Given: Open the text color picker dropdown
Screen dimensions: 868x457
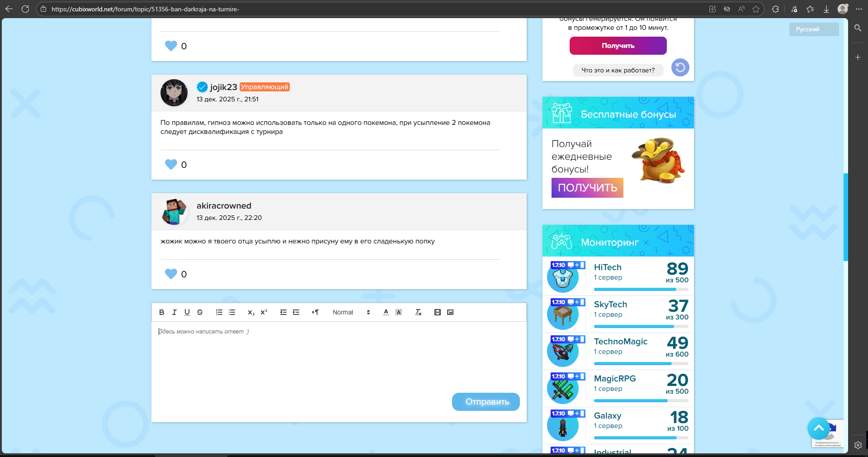Looking at the screenshot, I should click(x=386, y=312).
